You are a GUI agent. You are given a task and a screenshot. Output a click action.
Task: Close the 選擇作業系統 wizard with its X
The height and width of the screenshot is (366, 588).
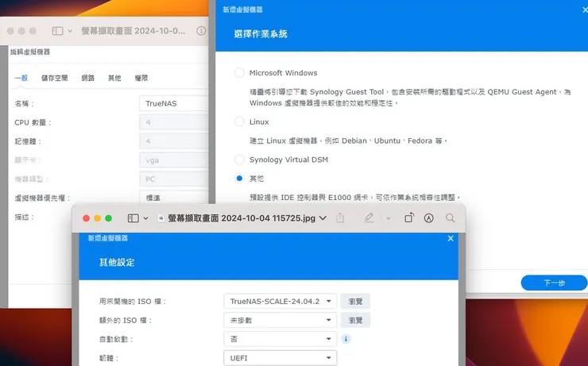585,10
